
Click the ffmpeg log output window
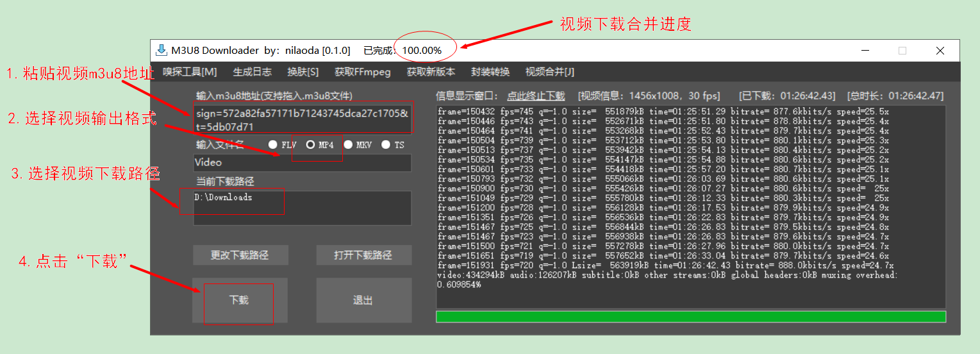click(691, 206)
